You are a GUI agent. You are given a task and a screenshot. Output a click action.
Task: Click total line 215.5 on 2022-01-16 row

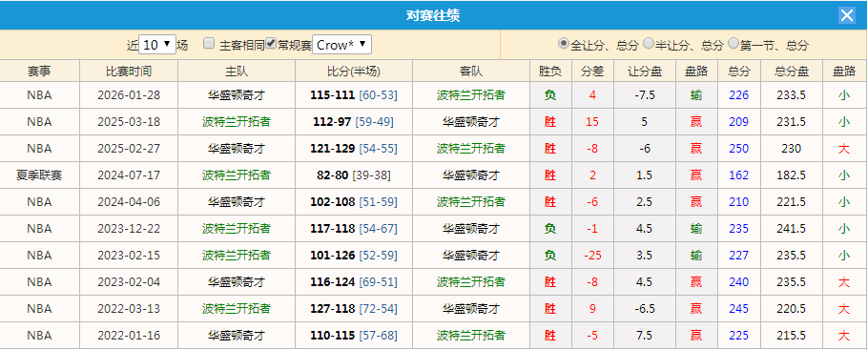[792, 335]
